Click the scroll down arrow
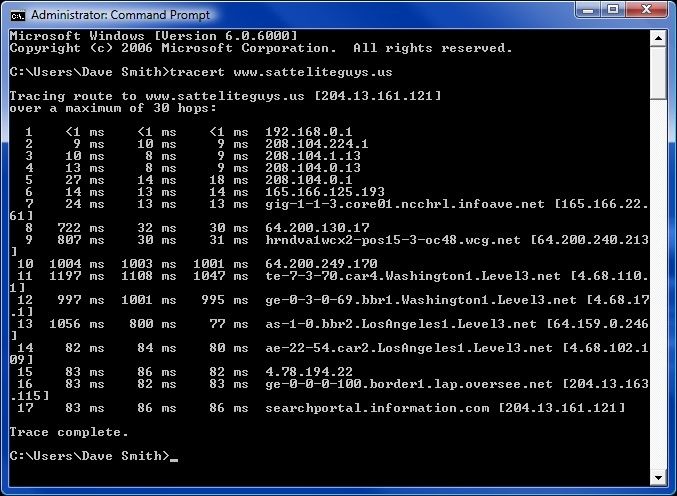 click(x=658, y=477)
